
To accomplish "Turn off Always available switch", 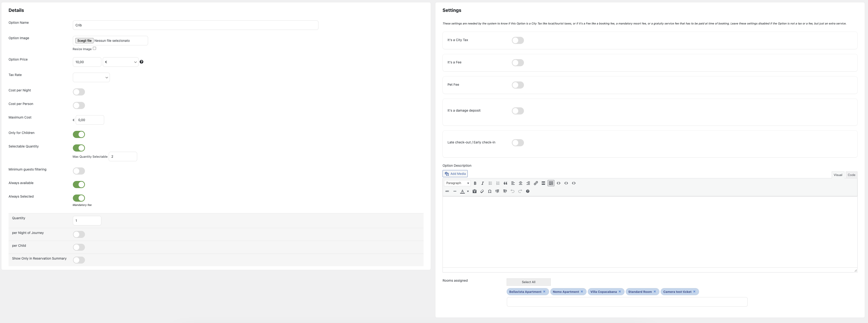I will point(79,185).
